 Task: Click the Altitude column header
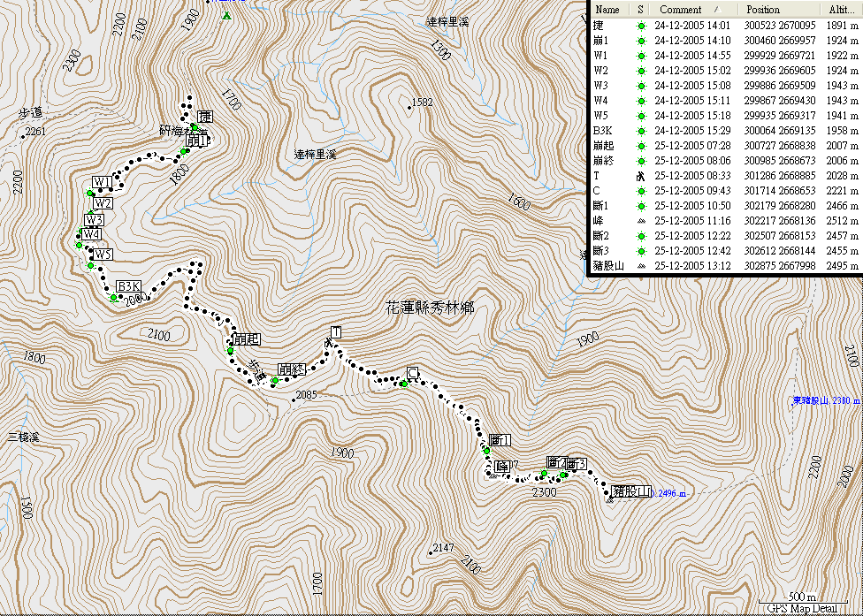point(842,9)
